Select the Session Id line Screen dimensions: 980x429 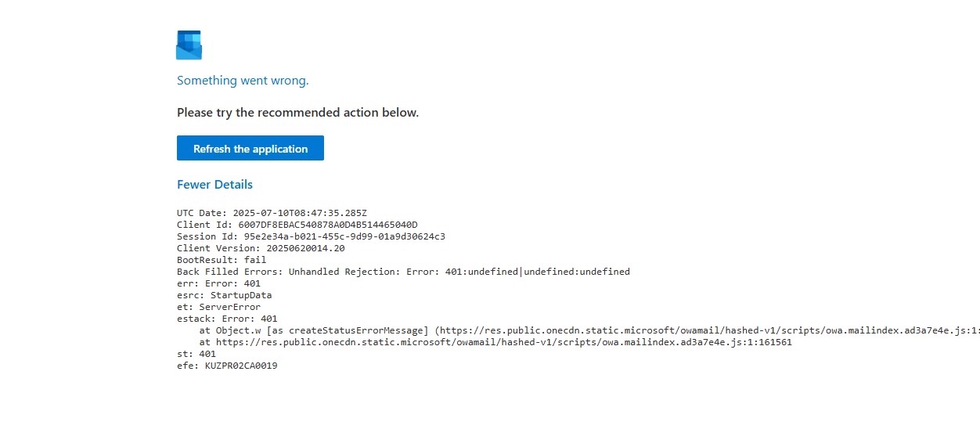click(311, 236)
